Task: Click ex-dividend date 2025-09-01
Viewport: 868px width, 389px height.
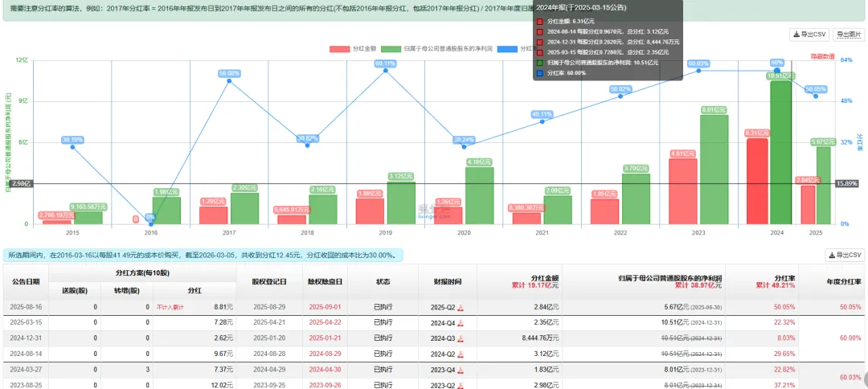Action: [x=325, y=307]
